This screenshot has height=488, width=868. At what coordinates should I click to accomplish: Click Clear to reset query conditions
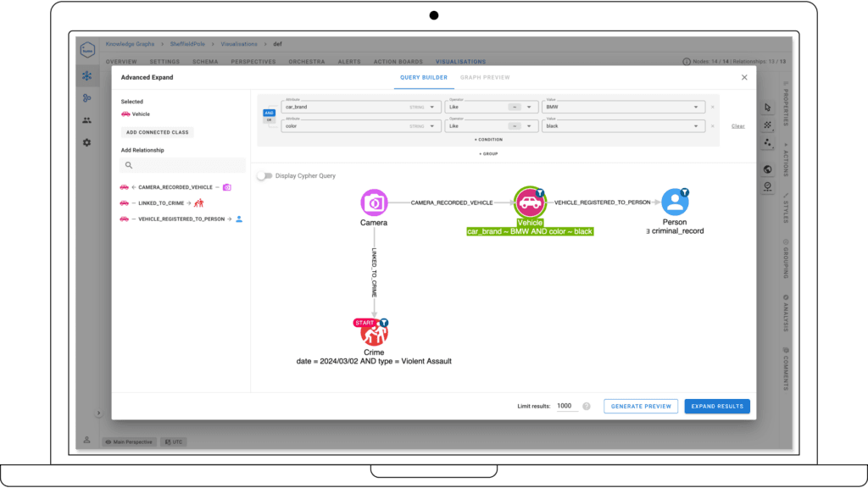click(737, 125)
